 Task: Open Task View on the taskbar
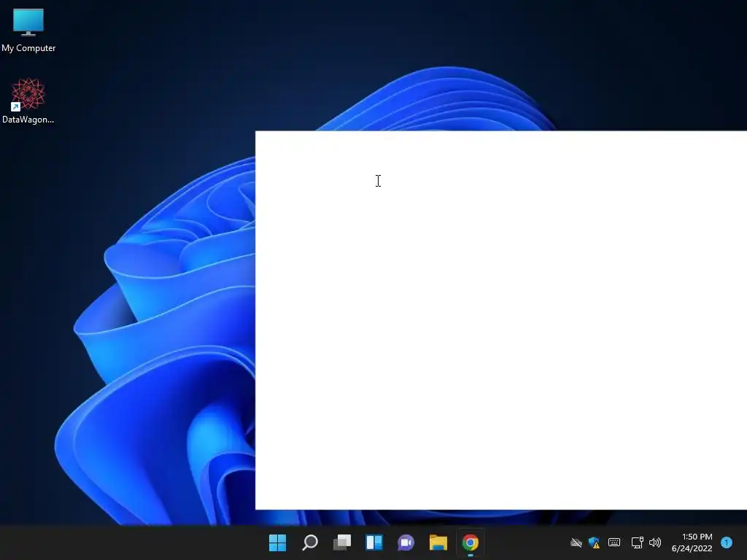342,542
